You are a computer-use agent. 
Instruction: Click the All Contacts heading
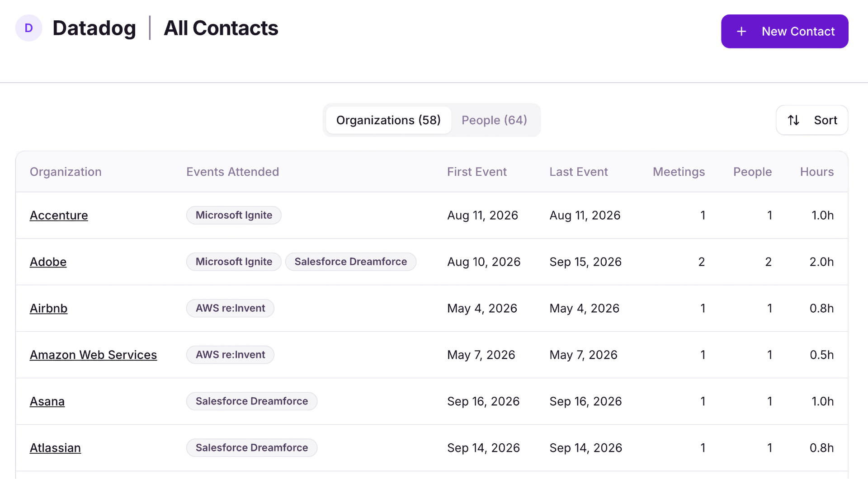click(x=221, y=28)
